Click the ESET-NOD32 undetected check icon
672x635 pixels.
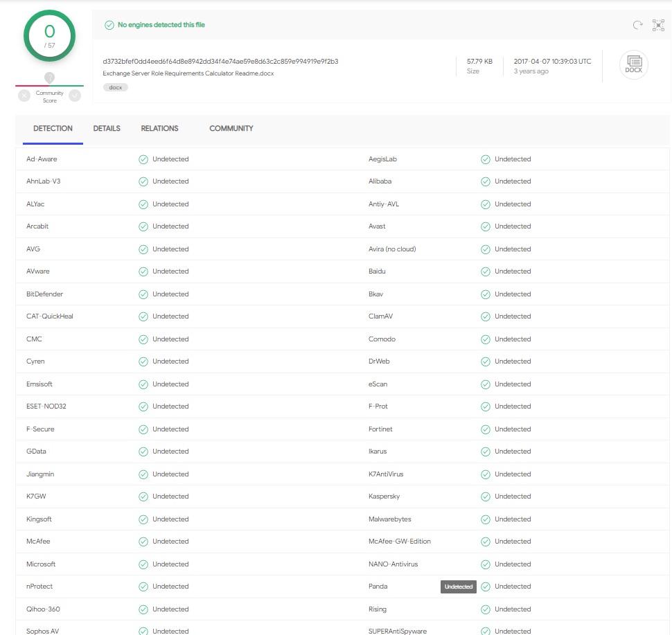[143, 406]
